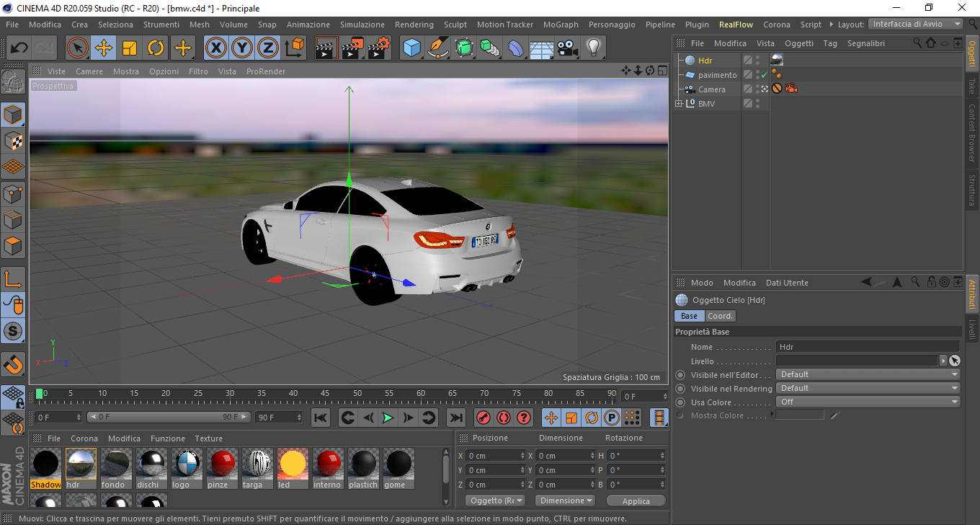This screenshot has width=980, height=525.
Task: Click the Applica button
Action: [x=636, y=500]
